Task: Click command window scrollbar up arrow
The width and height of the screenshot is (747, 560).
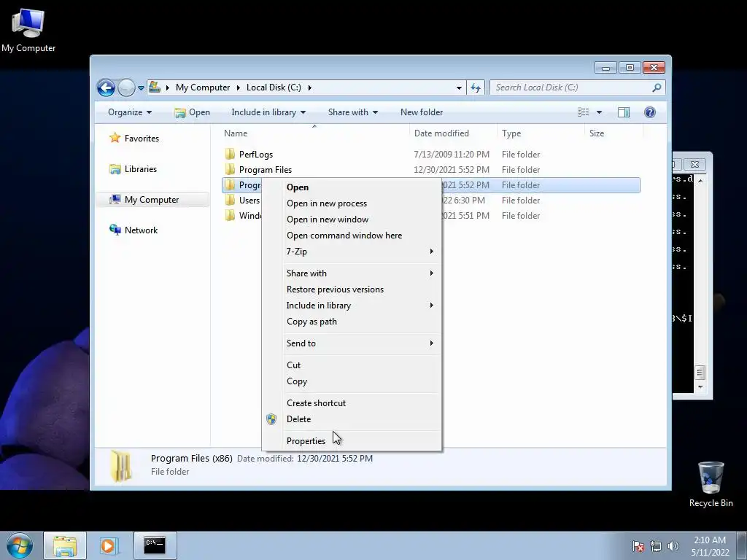Action: pyautogui.click(x=700, y=181)
